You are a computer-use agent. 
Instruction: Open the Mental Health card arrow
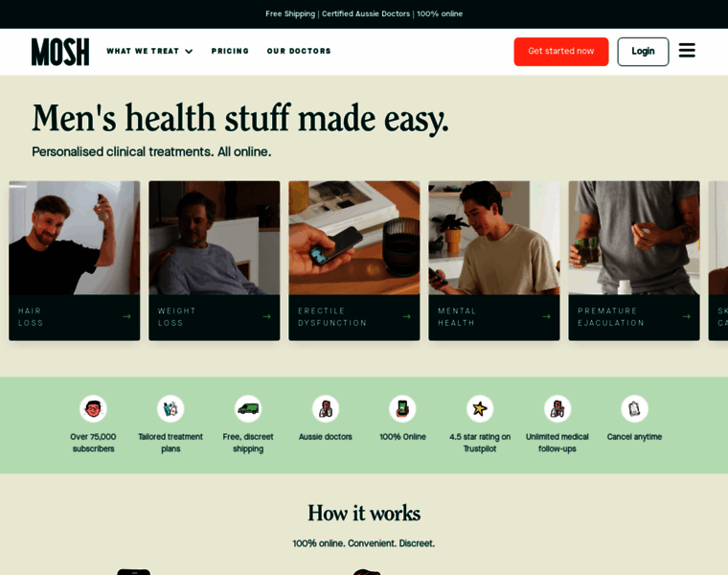tap(546, 317)
